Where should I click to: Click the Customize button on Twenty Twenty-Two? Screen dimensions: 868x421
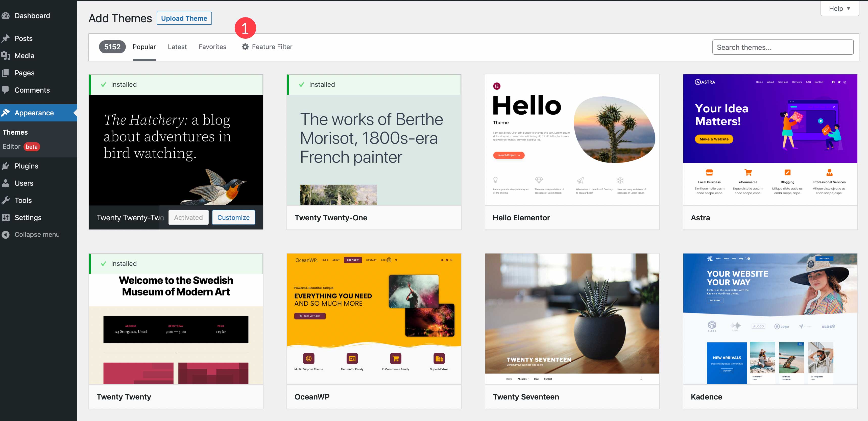click(234, 217)
